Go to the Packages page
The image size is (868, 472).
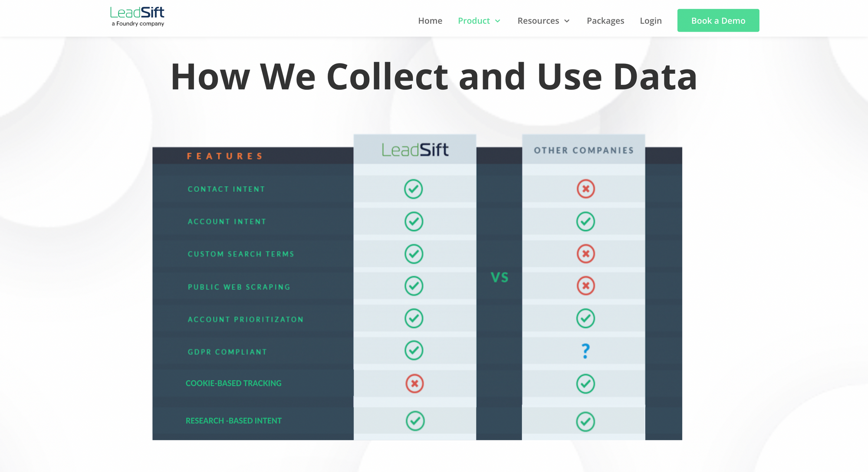point(605,21)
